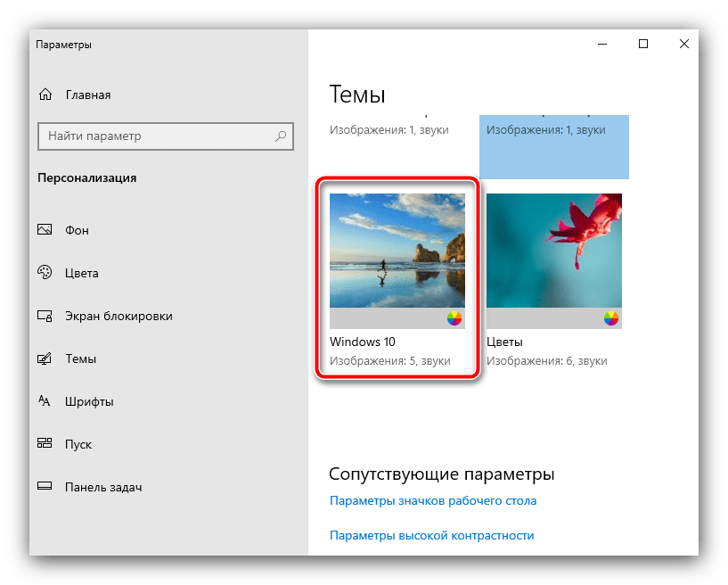
Task: Click 'Изображения: 5, звуки' text
Action: tap(390, 361)
